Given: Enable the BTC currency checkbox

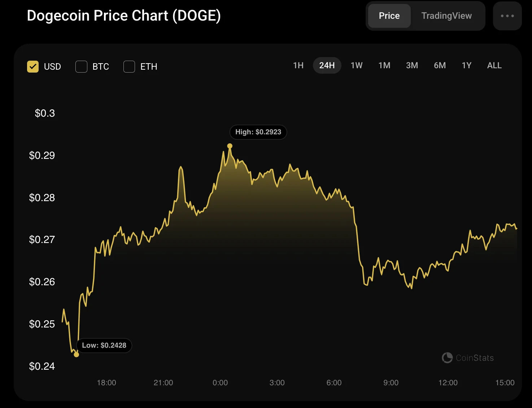Looking at the screenshot, I should [81, 66].
